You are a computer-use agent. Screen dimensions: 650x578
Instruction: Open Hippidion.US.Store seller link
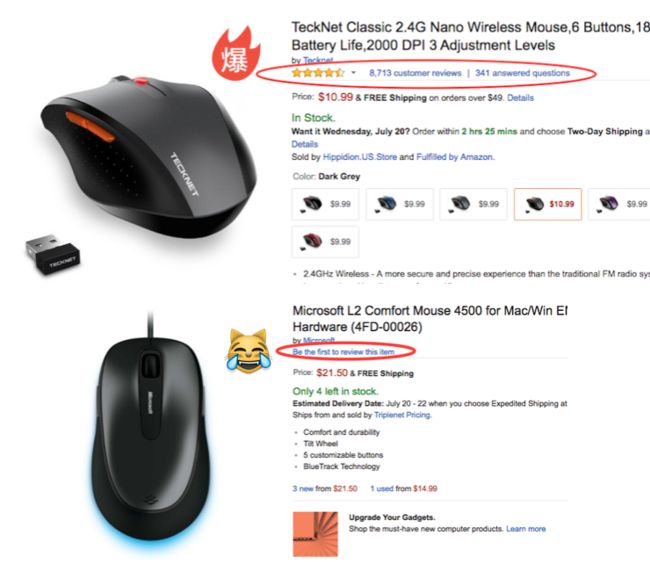coord(360,157)
